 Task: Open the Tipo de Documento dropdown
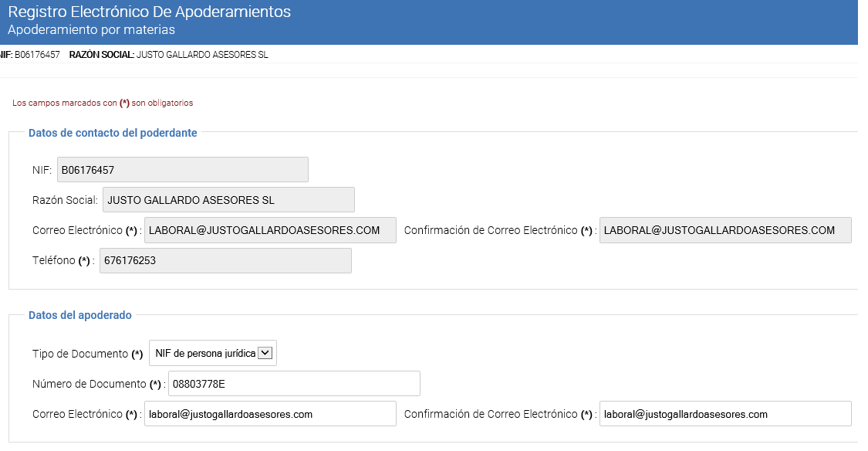tap(212, 353)
